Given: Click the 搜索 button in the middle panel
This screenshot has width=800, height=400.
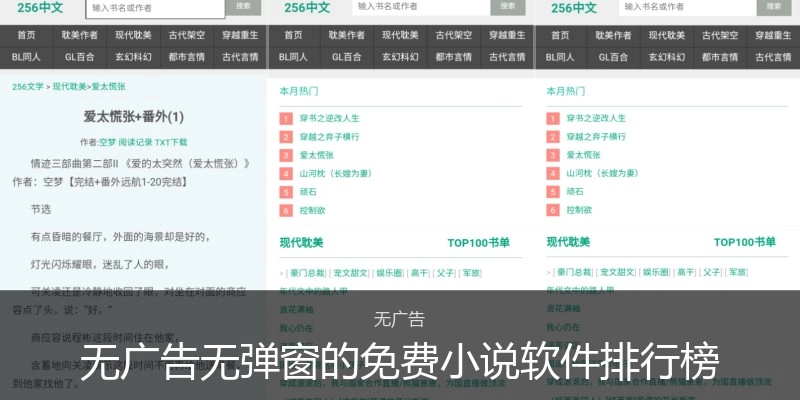Looking at the screenshot, I should click(508, 7).
